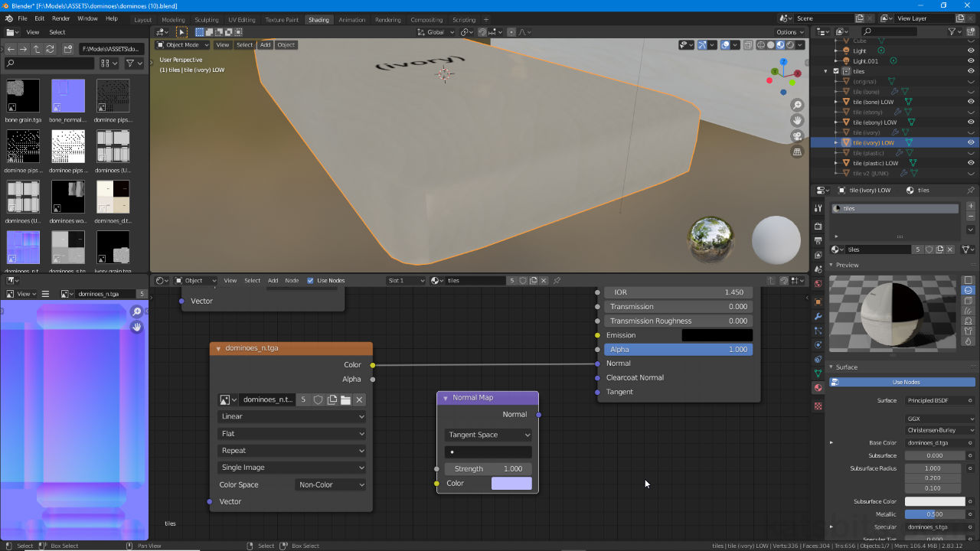
Task: Select the hand pan icon in the viewport
Action: [x=797, y=119]
